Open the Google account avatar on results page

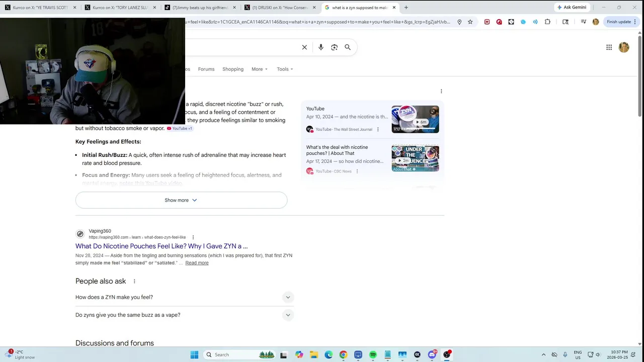click(x=624, y=47)
